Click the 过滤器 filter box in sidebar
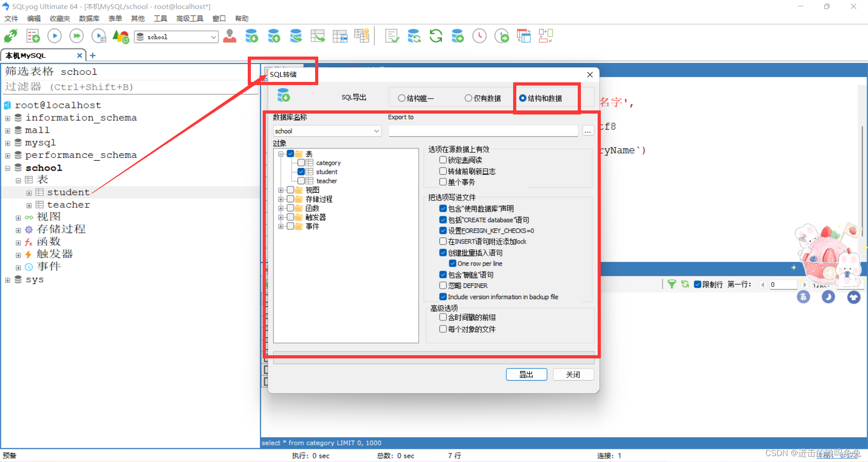The height and width of the screenshot is (462, 868). pyautogui.click(x=131, y=87)
